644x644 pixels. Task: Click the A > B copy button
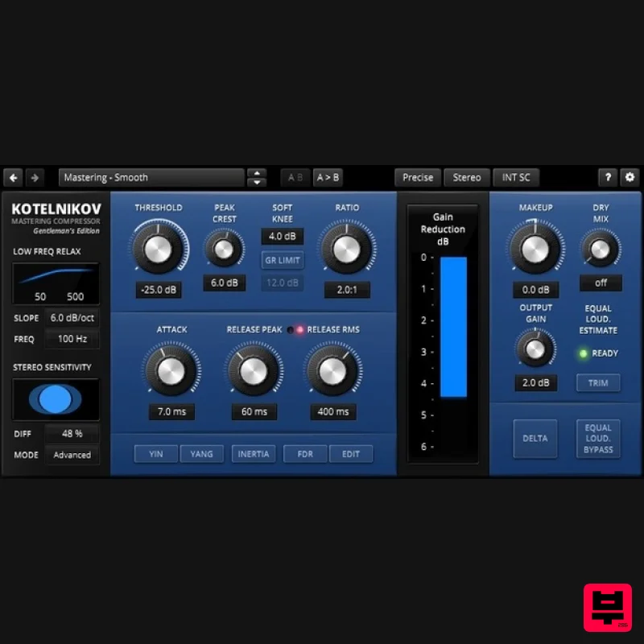327,178
